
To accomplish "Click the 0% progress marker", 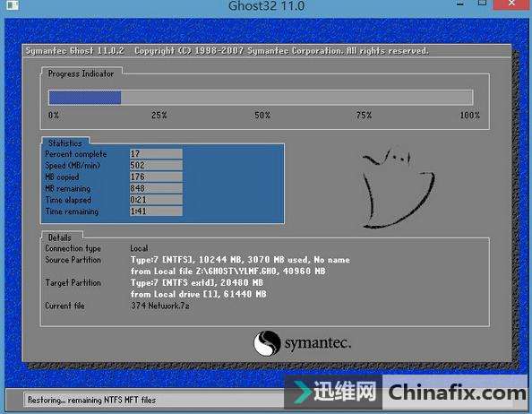I will coord(54,116).
